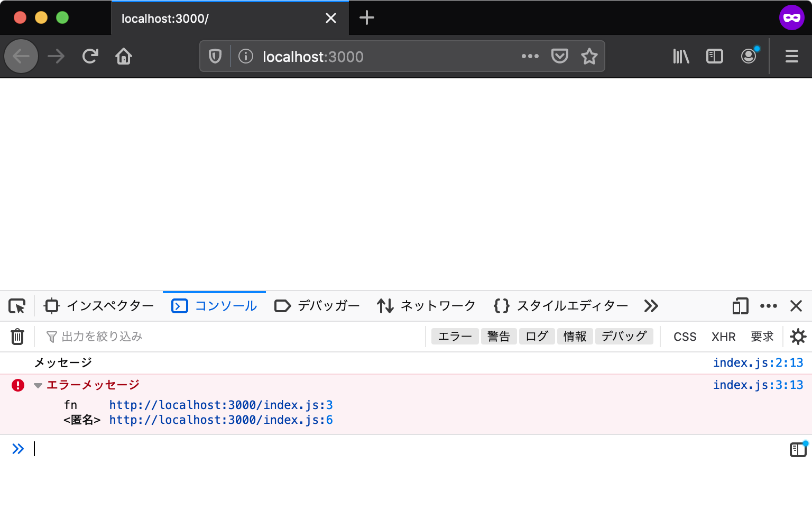Image resolution: width=812 pixels, height=508 pixels.
Task: Open the browser hamburger menu
Action: 791,56
